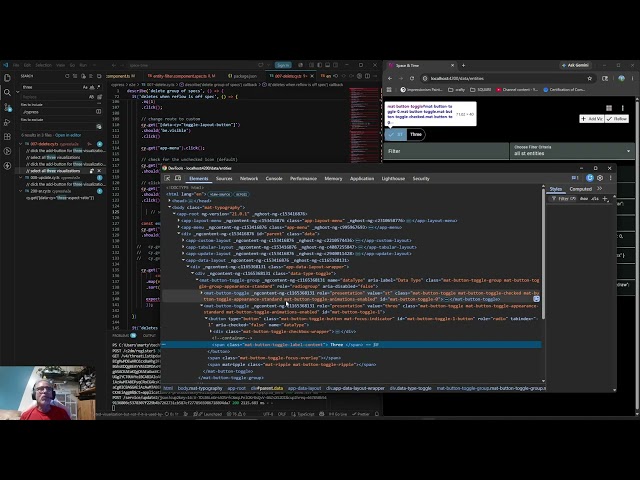Toggle use exclude settings and ignore files
This screenshot has width=640, height=480.
98,127
